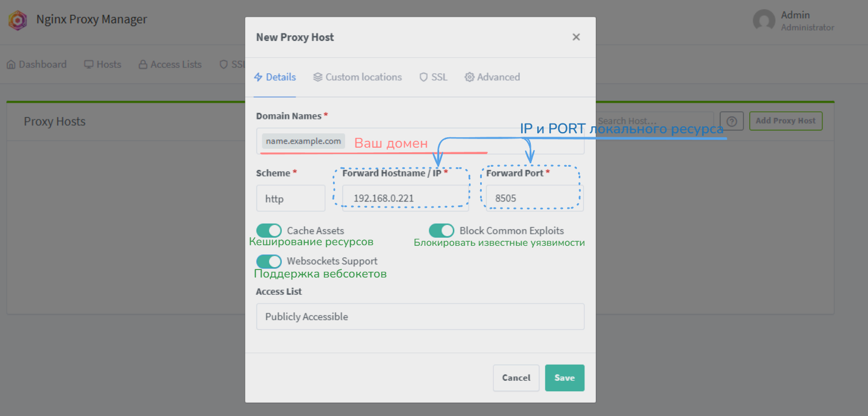The height and width of the screenshot is (416, 868).
Task: Go to Dashboard in navigation
Action: (36, 65)
